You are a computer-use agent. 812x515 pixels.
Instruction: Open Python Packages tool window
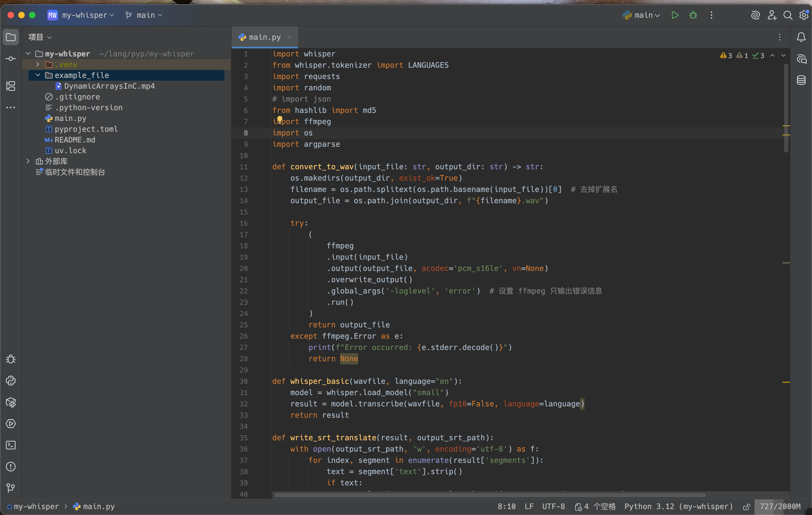point(11,402)
